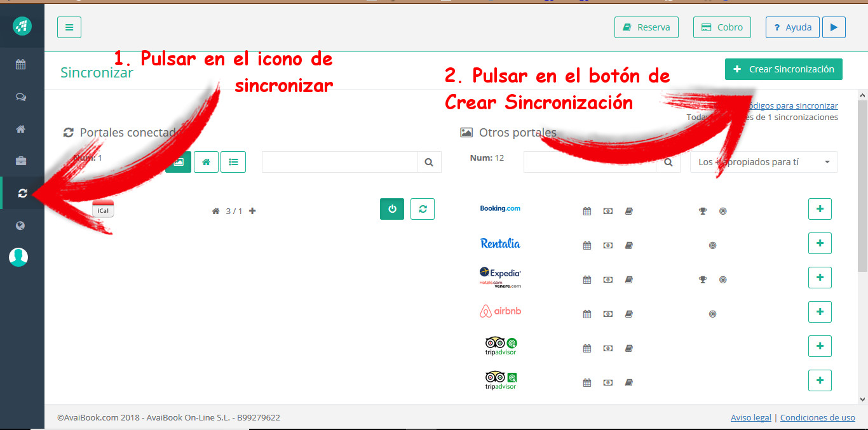This screenshot has height=430, width=868.
Task: Click target icon in Rentalia row
Action: (712, 245)
